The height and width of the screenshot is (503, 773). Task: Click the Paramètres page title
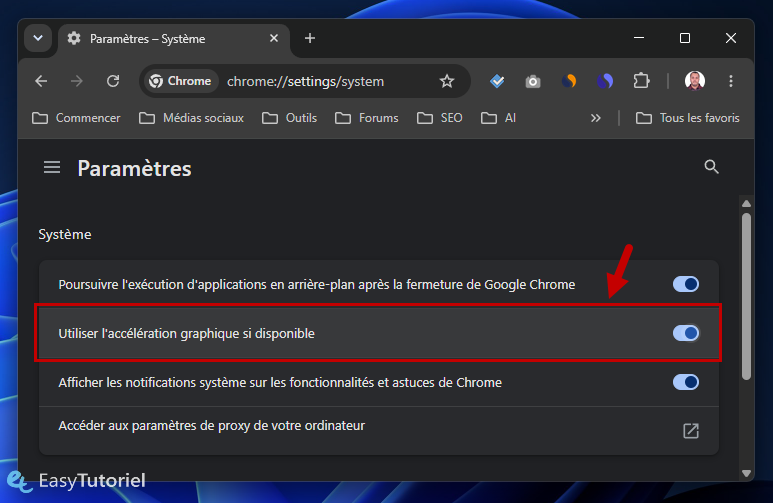134,169
